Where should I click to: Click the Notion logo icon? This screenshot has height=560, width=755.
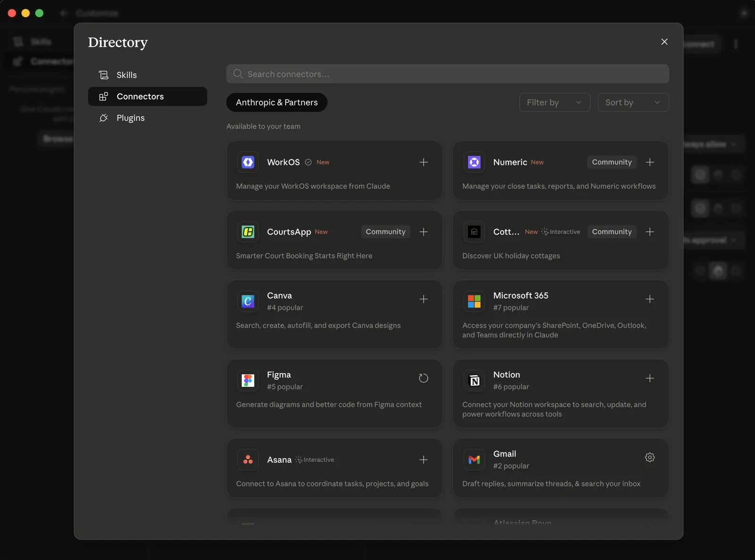pyautogui.click(x=474, y=381)
